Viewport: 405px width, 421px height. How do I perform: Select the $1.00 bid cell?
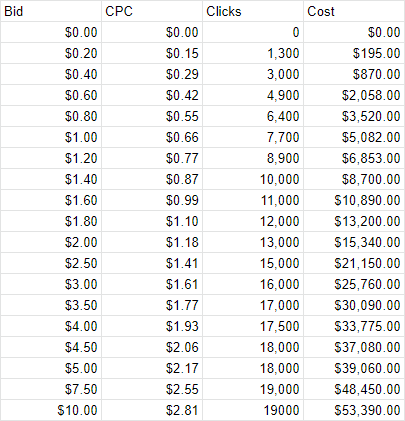click(x=51, y=137)
